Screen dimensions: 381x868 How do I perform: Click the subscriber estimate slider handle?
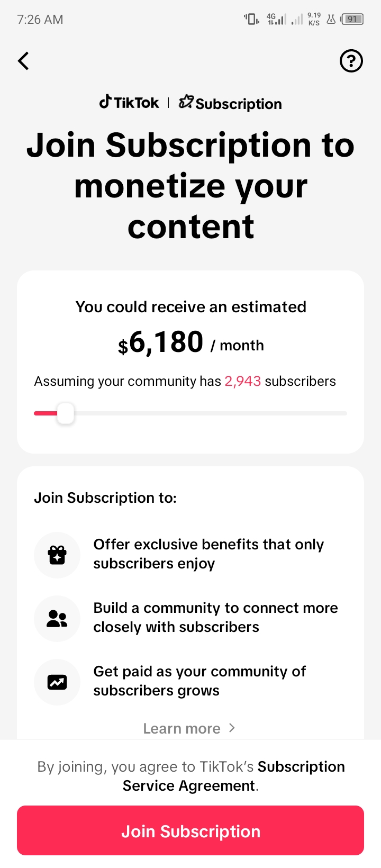coord(66,413)
